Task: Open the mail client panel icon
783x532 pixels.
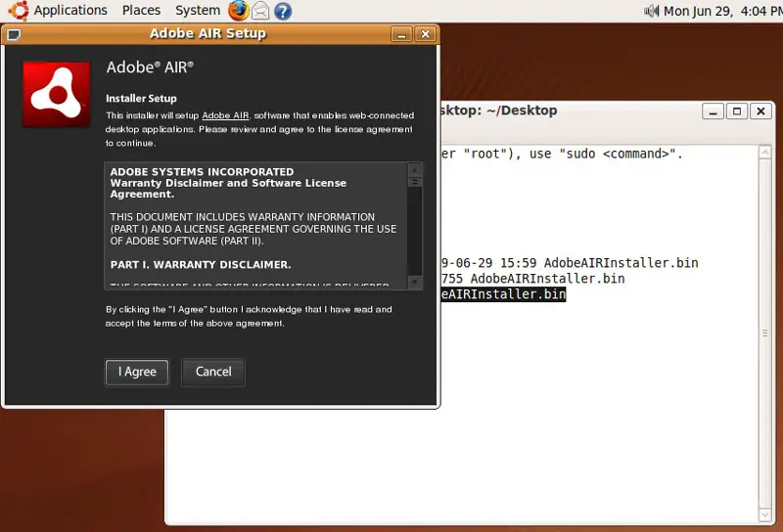Action: [x=260, y=11]
